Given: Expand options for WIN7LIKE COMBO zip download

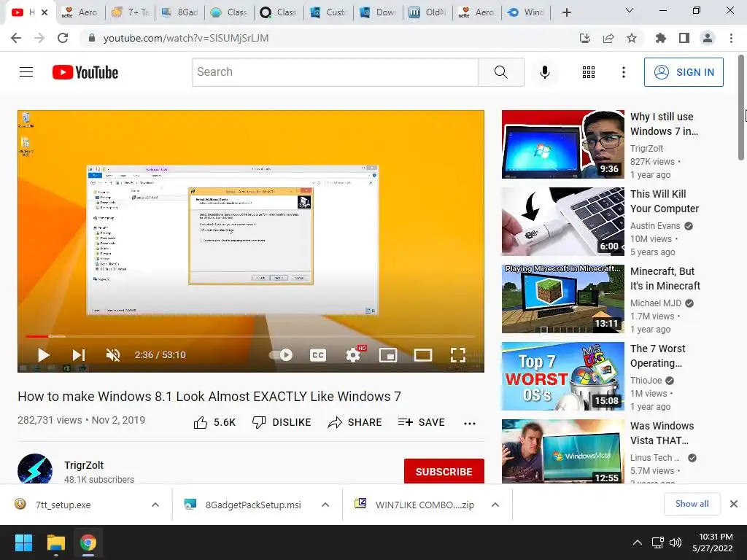Looking at the screenshot, I should [495, 505].
